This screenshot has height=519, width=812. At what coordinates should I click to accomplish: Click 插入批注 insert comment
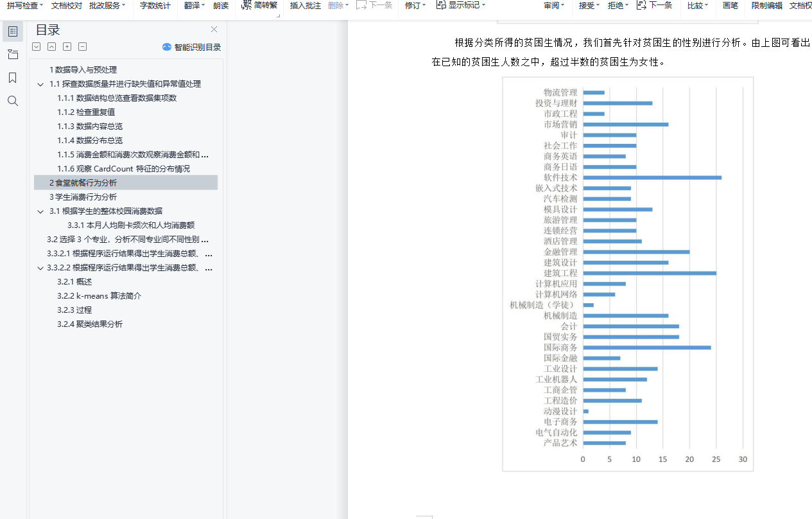tap(306, 5)
